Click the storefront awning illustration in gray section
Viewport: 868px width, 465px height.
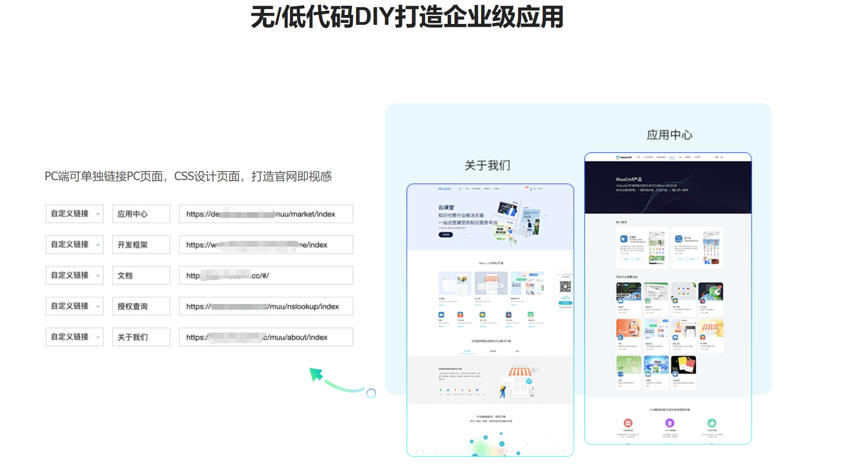tap(519, 372)
